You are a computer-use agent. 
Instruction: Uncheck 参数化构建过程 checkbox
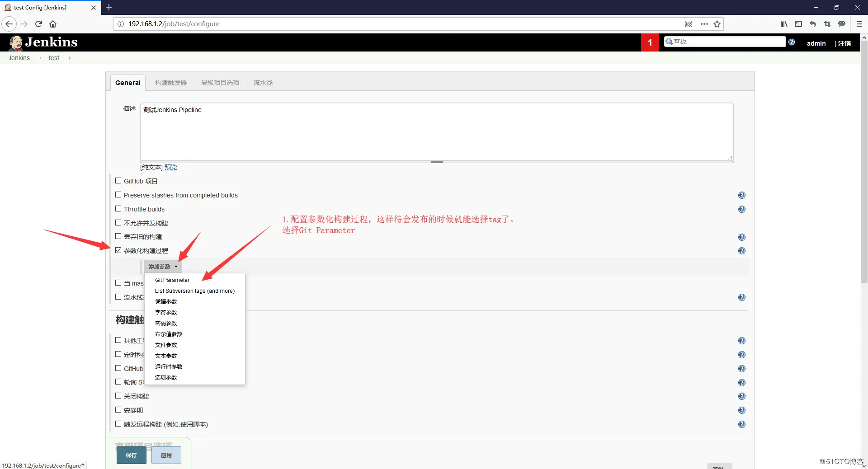[x=118, y=250]
